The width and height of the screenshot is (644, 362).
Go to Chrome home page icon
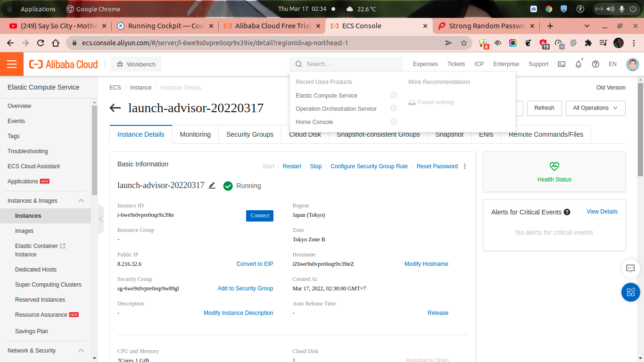click(x=56, y=43)
